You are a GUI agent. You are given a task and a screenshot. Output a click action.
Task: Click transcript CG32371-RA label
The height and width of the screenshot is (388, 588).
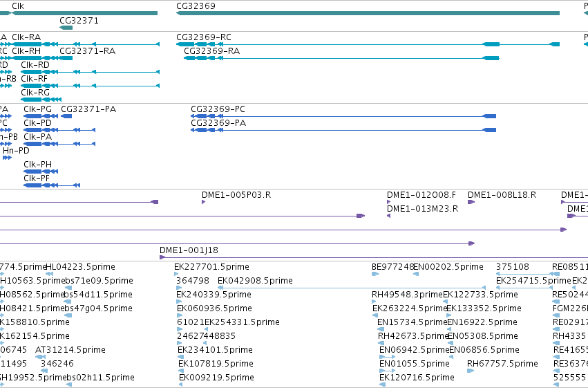(87, 51)
